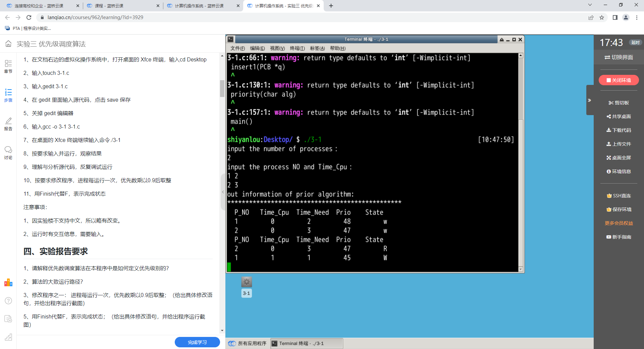The width and height of the screenshot is (644, 349).
Task: Open the terminal 标签(A) menu
Action: pyautogui.click(x=317, y=48)
